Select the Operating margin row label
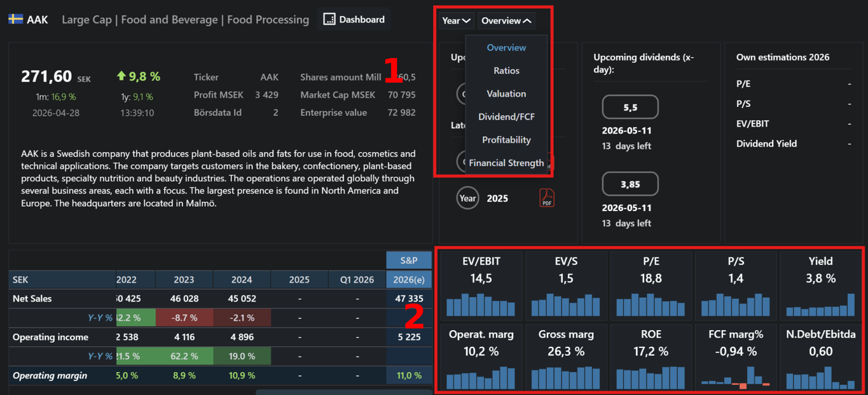The image size is (868, 395). tap(50, 375)
